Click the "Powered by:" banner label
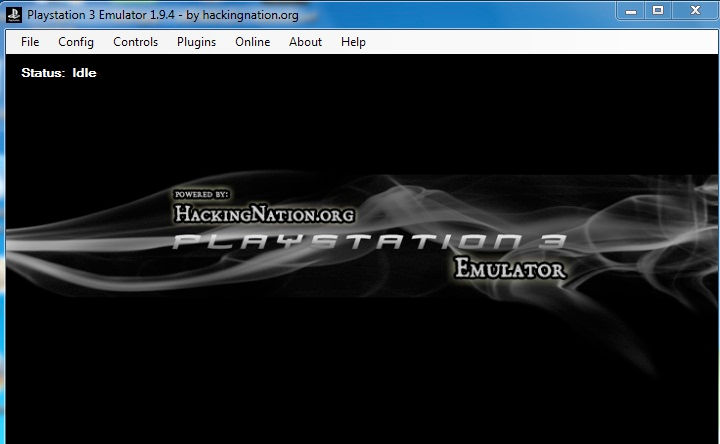720x444 pixels. point(201,194)
